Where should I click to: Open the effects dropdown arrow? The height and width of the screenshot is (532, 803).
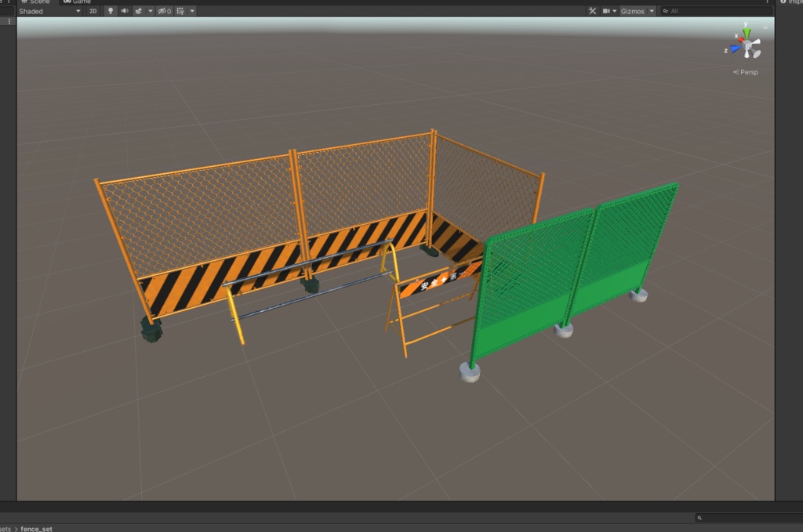(x=151, y=10)
